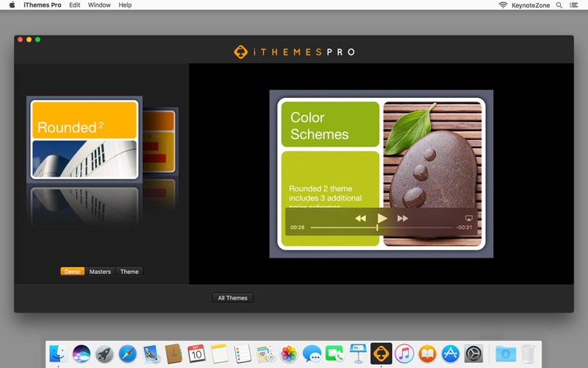Screen dimensions: 588x368
Task: Click the rewind button in the video player
Action: (x=360, y=218)
